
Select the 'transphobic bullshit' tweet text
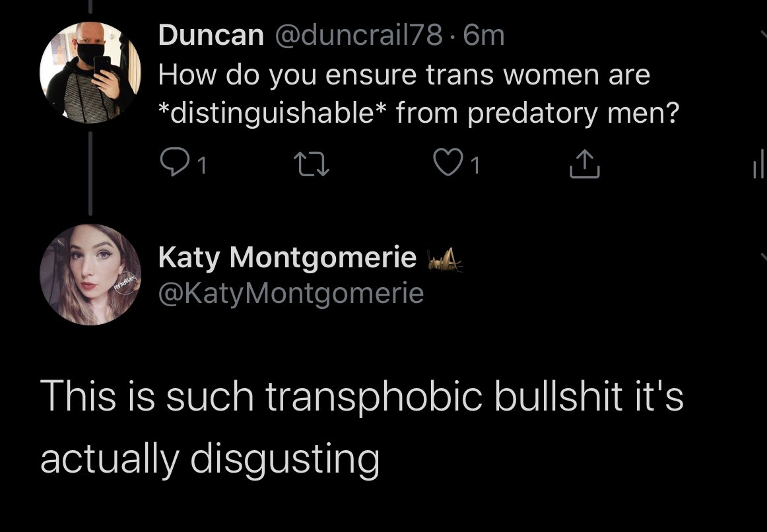(x=362, y=427)
